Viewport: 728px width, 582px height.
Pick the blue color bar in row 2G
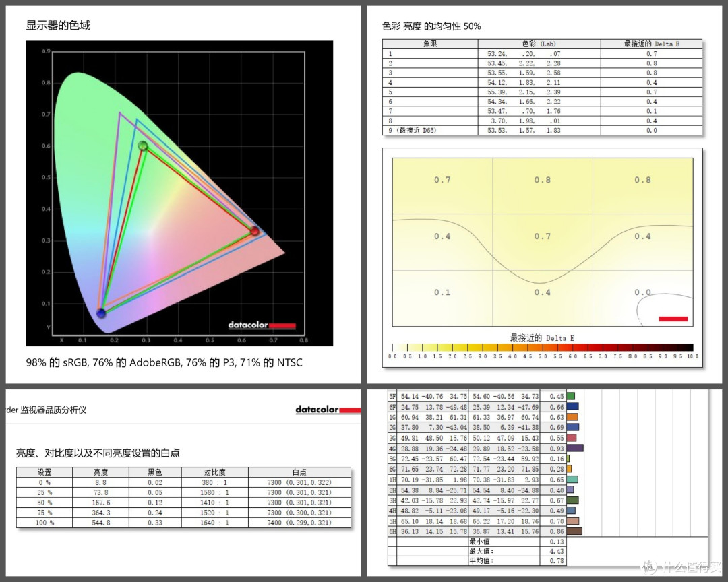(573, 428)
